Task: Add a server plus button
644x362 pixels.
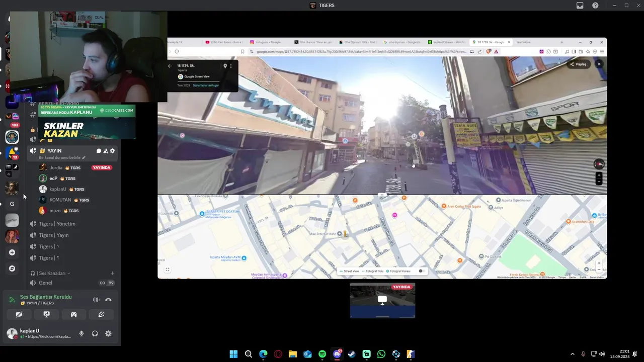Action: [12, 252]
